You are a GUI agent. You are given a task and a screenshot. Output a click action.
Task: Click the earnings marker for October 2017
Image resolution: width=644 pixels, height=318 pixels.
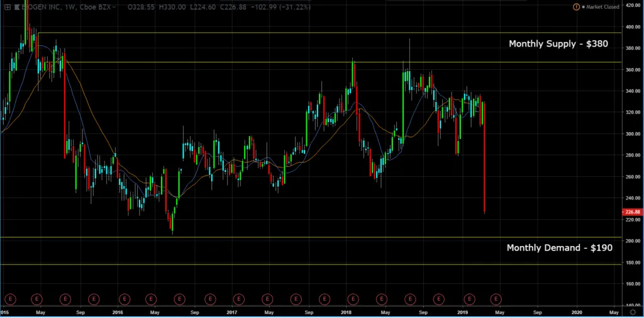point(325,298)
